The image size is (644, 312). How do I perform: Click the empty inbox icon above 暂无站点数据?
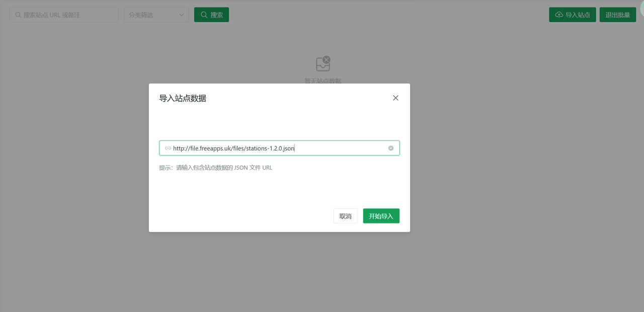(x=323, y=64)
